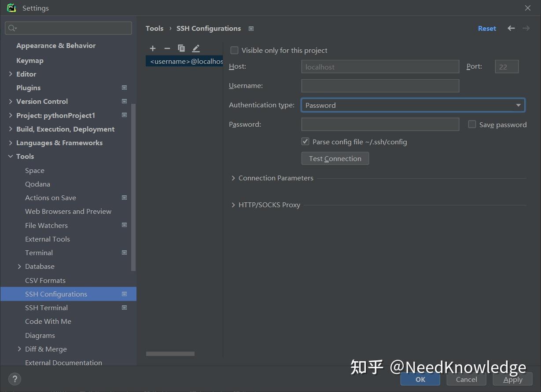Click the project icon next to Version Control
Image resolution: width=541 pixels, height=392 pixels.
[124, 101]
